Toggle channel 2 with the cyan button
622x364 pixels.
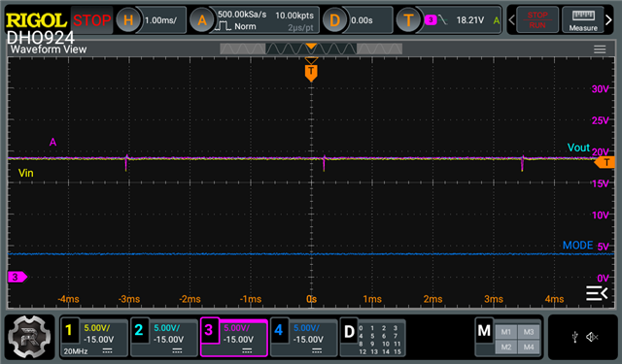point(139,329)
